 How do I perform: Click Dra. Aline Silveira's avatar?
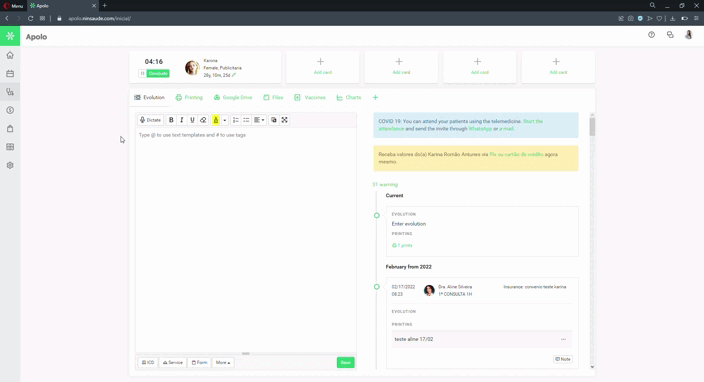(x=429, y=290)
